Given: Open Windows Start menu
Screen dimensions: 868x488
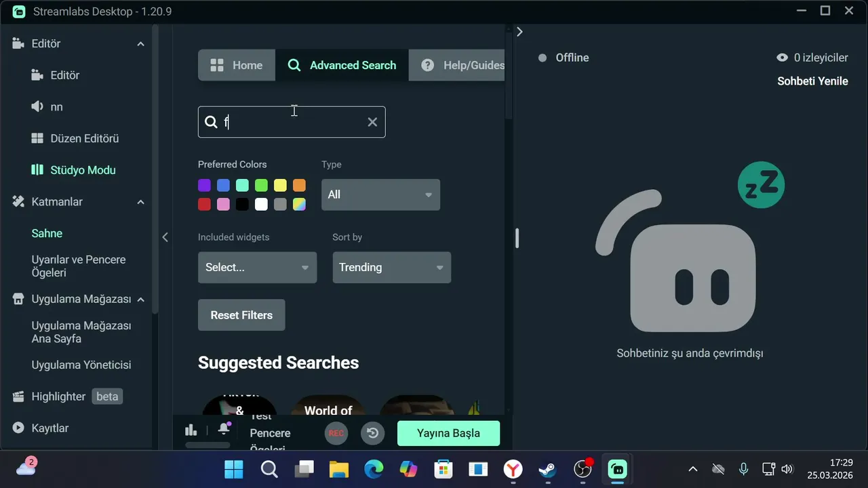Looking at the screenshot, I should (x=234, y=469).
